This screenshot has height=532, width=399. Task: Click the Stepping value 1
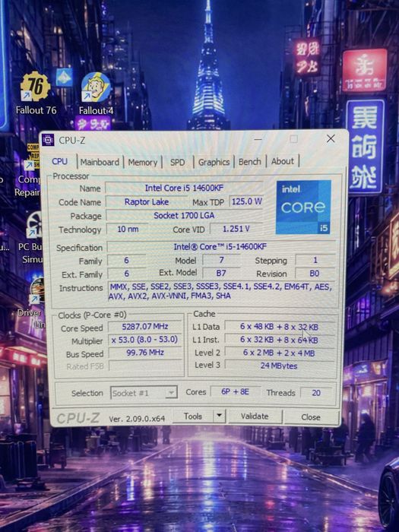point(315,260)
